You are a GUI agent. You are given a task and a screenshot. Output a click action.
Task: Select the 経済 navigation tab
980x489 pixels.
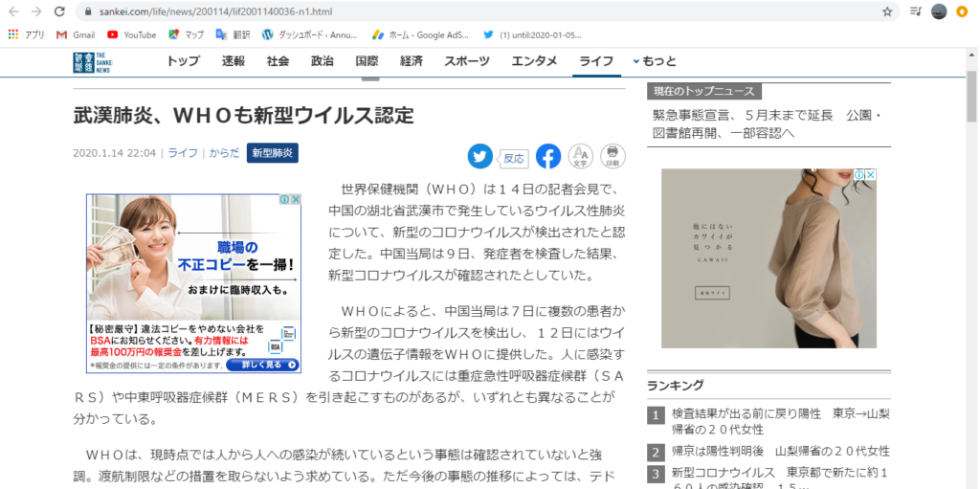412,61
